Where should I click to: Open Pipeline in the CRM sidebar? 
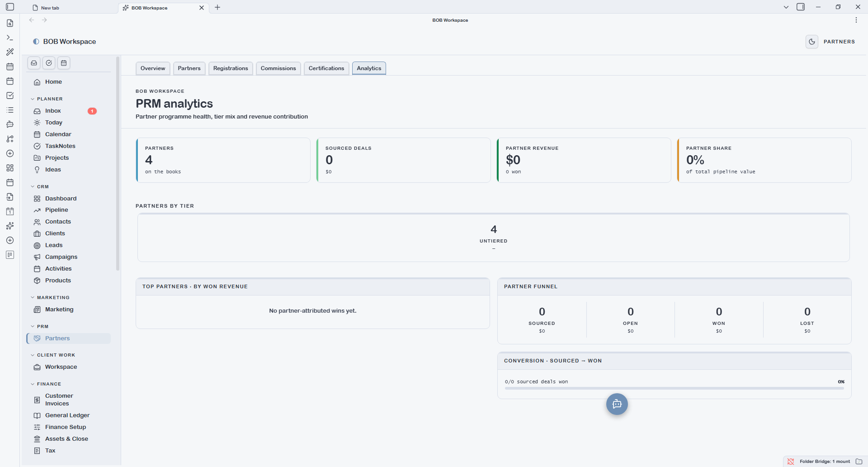coord(68,210)
